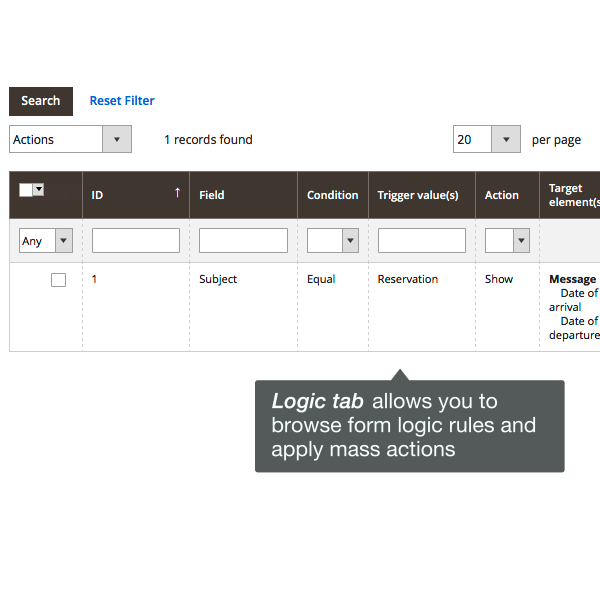
Task: Open the 20 per page dropdown
Action: click(x=487, y=139)
